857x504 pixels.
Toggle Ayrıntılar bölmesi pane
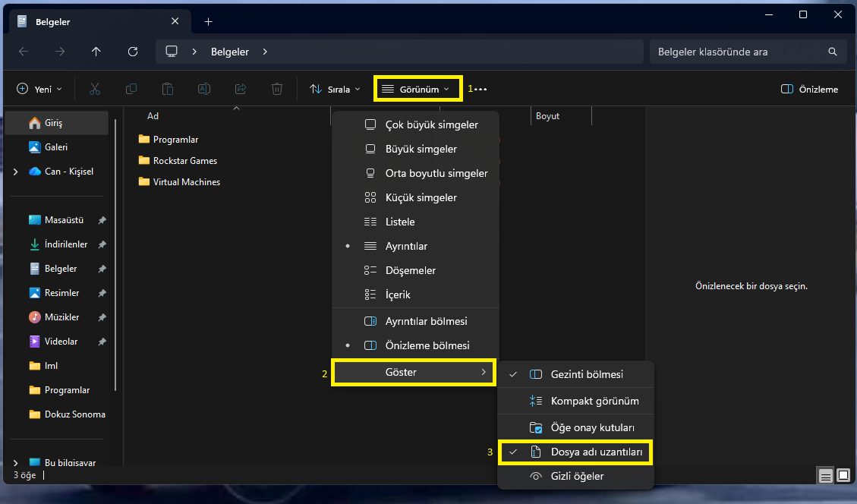click(x=415, y=321)
